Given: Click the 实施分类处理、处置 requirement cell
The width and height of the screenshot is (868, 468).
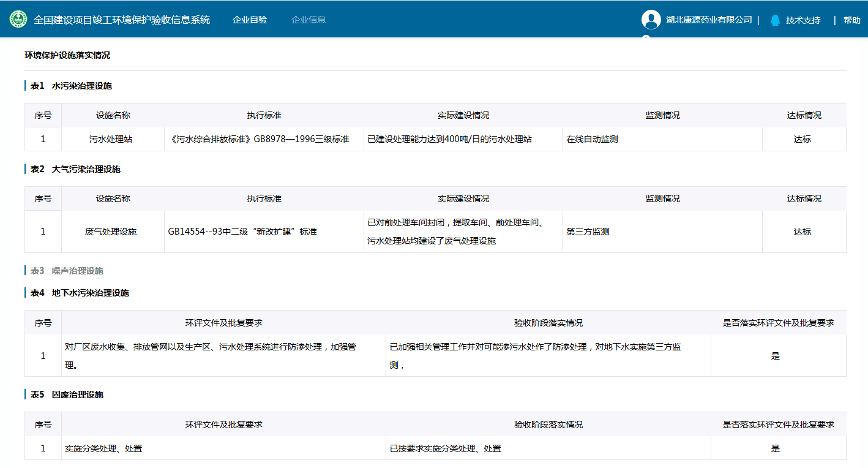Looking at the screenshot, I should coord(223,448).
